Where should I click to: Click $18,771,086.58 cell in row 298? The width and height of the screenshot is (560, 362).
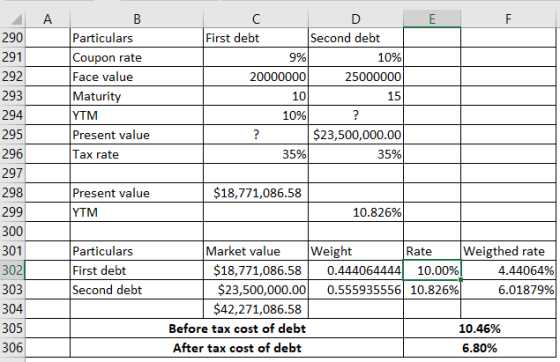[256, 192]
